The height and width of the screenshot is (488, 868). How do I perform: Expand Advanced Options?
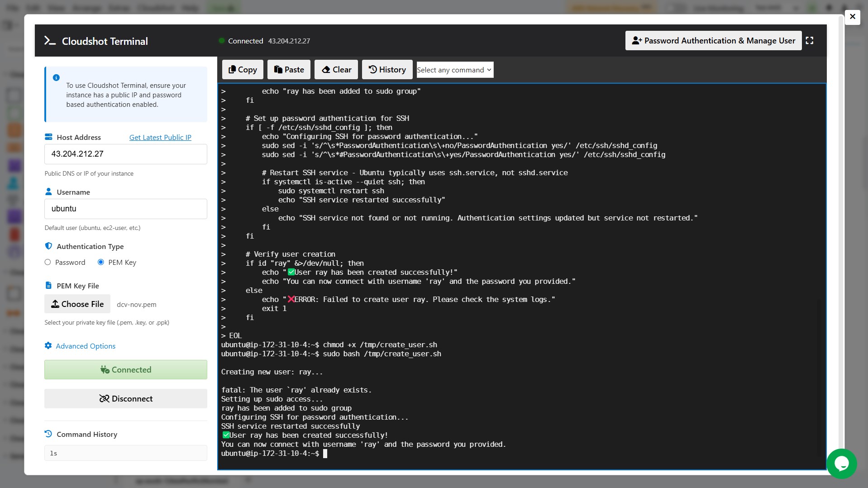86,346
